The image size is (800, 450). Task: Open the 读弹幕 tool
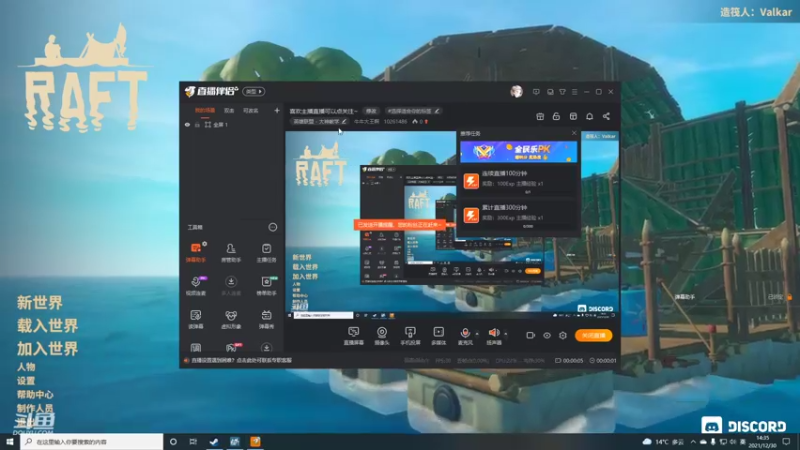click(x=195, y=319)
